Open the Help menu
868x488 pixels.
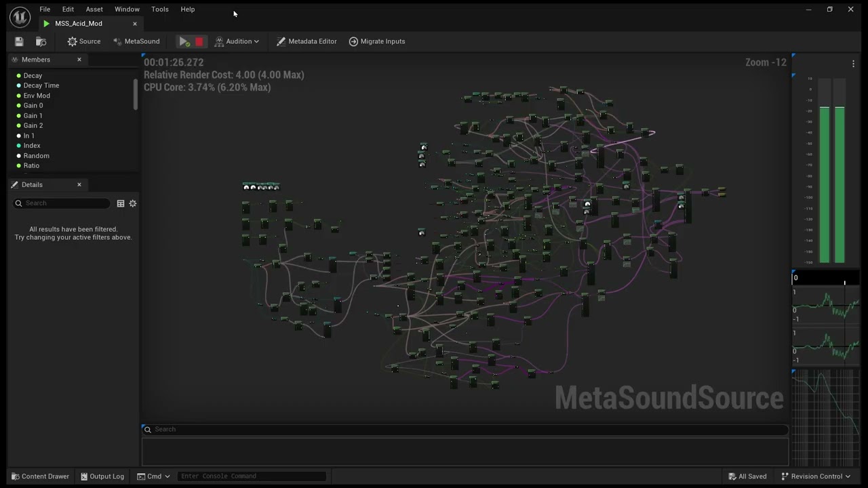point(188,9)
